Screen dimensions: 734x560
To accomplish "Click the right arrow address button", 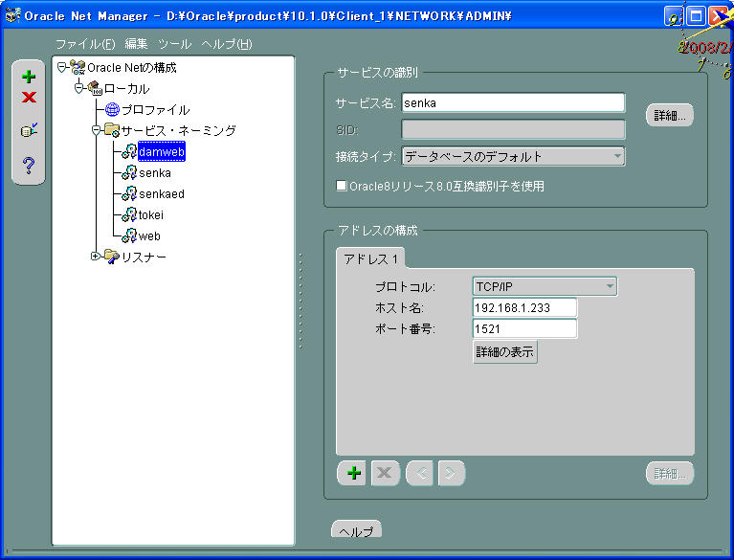I will [452, 473].
